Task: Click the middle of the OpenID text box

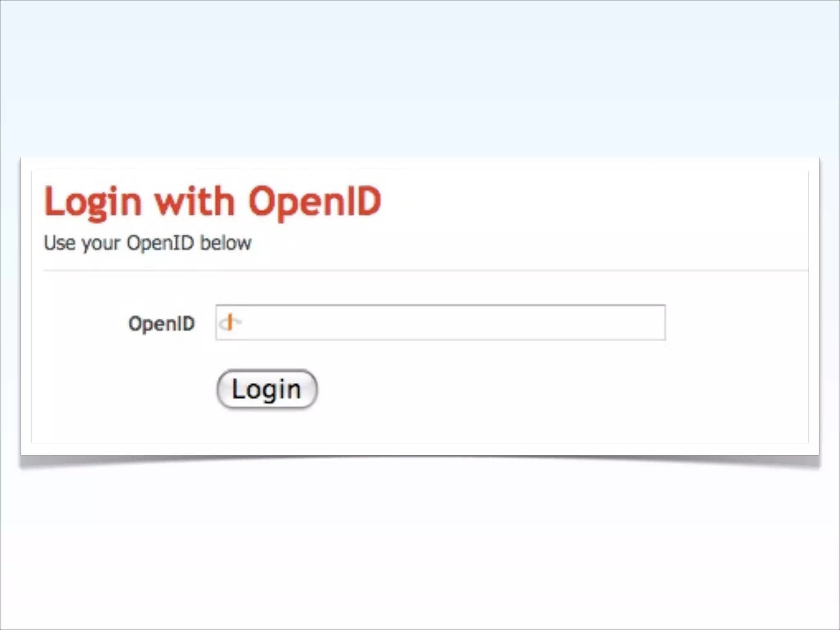Action: 440,322
